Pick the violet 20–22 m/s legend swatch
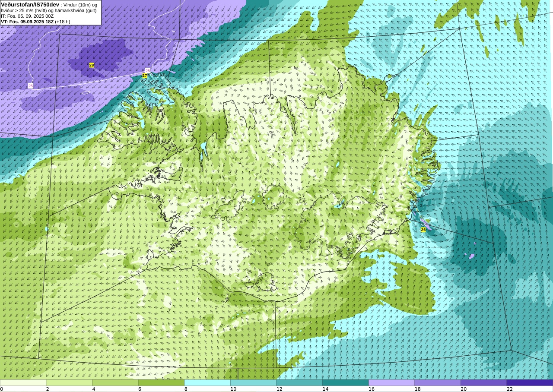Viewport: 553px width, 392px height. (484, 383)
